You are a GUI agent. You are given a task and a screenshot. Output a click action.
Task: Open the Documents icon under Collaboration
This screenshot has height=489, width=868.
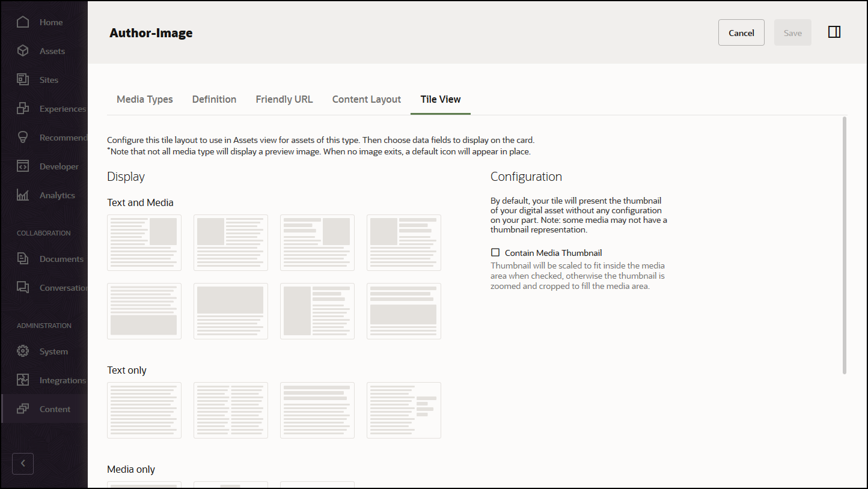23,259
